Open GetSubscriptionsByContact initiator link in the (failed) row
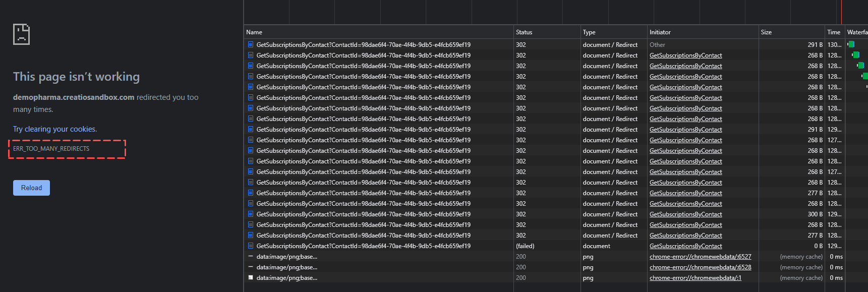Screen dimensions: 868x292 pyautogui.click(x=685, y=246)
